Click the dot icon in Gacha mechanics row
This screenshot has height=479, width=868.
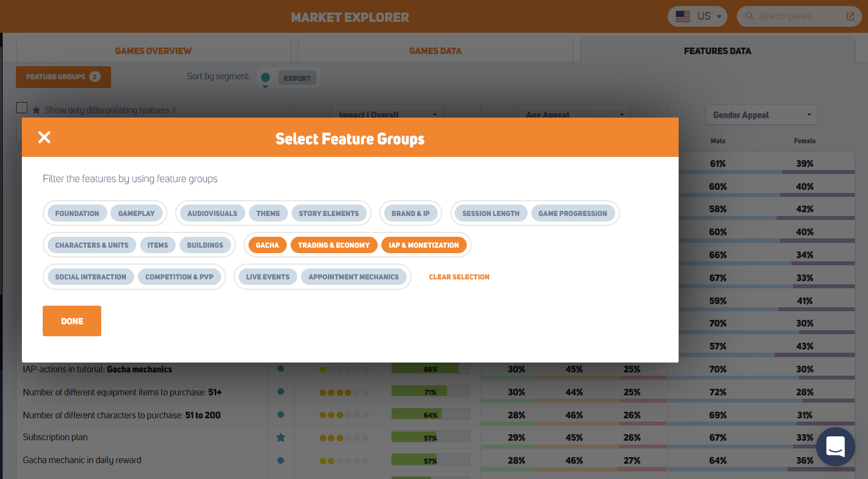click(281, 369)
